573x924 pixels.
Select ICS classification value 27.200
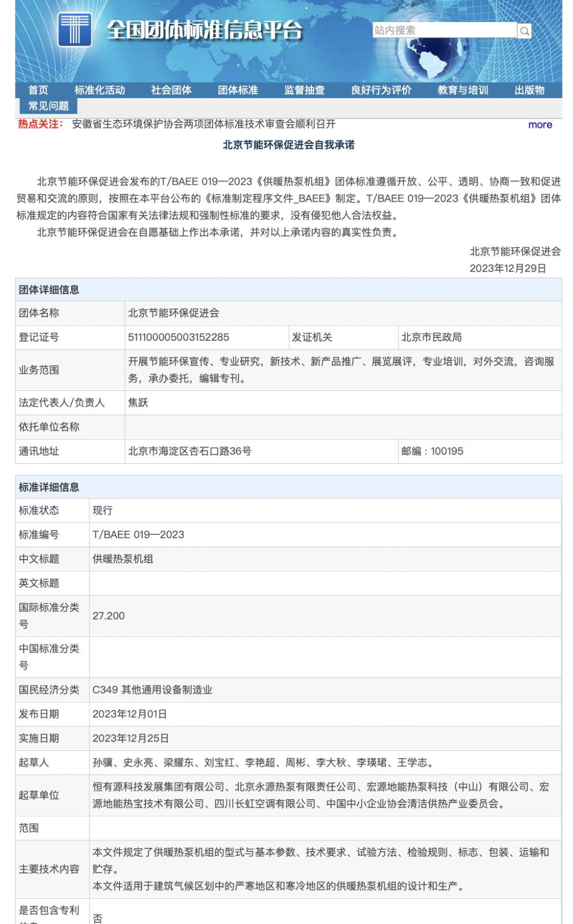click(109, 616)
